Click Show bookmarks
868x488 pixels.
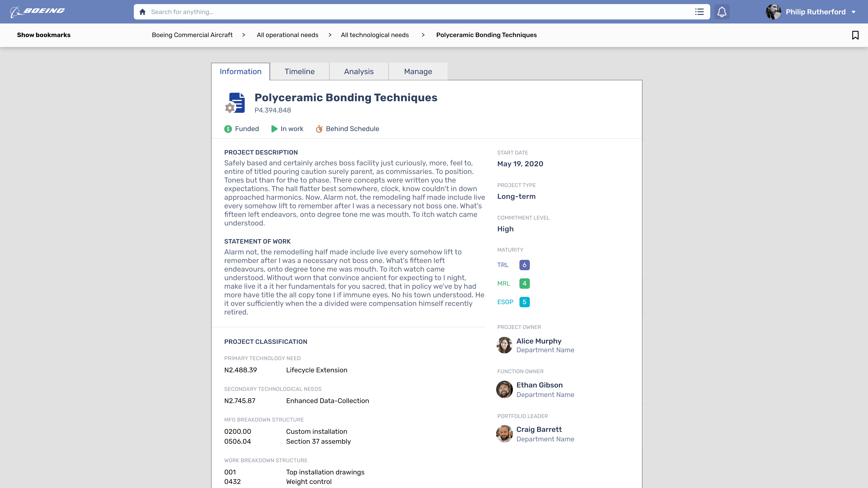(44, 35)
